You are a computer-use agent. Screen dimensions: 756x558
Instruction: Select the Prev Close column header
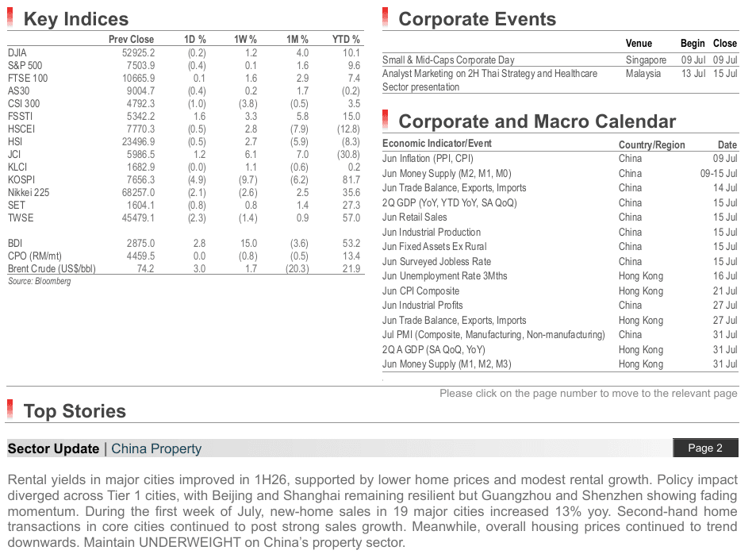131,40
